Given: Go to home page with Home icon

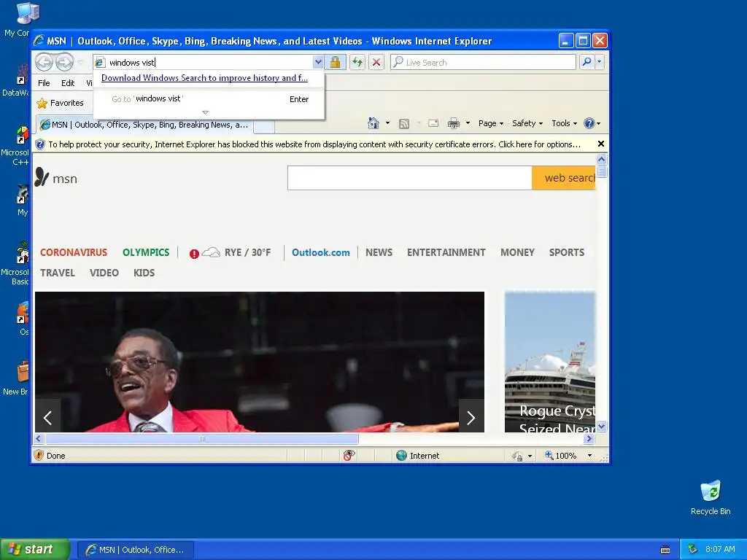Looking at the screenshot, I should (373, 123).
